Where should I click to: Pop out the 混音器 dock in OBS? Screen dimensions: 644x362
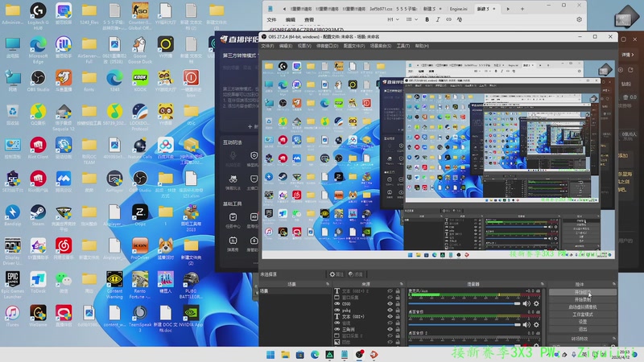(x=543, y=284)
